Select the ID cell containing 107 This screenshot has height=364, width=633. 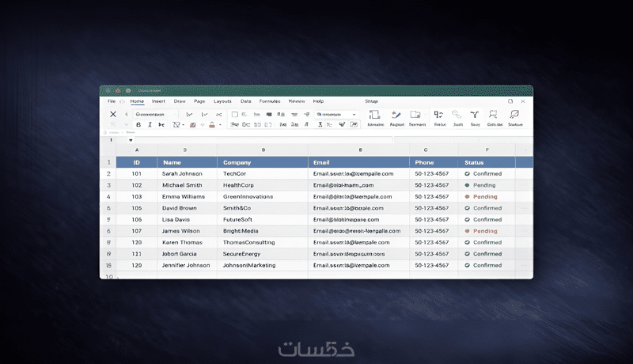point(137,231)
